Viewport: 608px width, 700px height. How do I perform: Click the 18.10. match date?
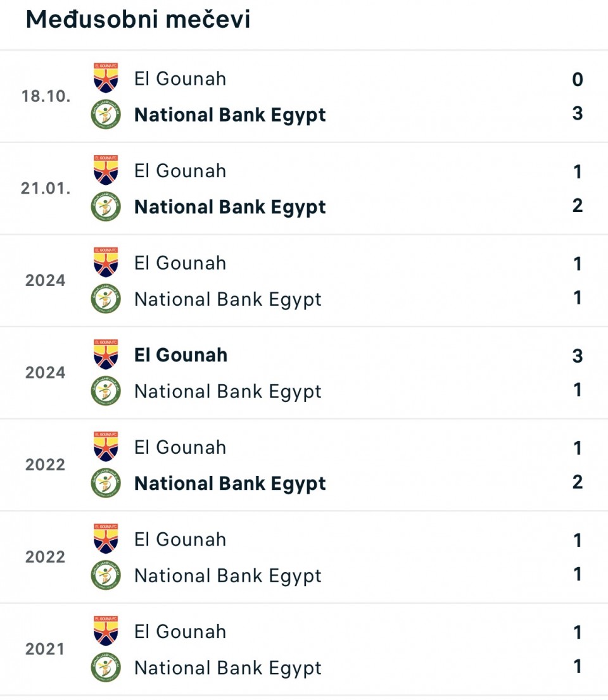[46, 96]
